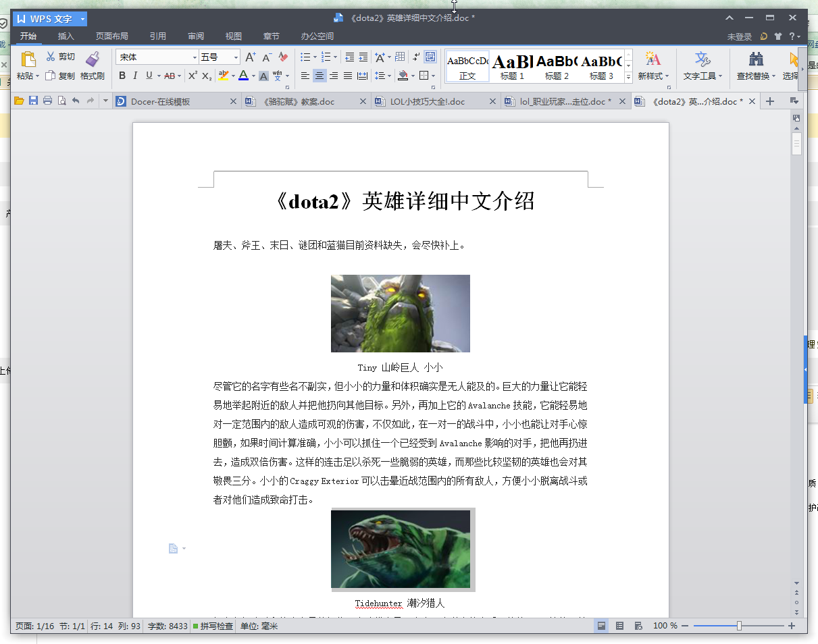Copy selection using 复制 button
Screen dimensions: 818x644
pyautogui.click(x=60, y=76)
